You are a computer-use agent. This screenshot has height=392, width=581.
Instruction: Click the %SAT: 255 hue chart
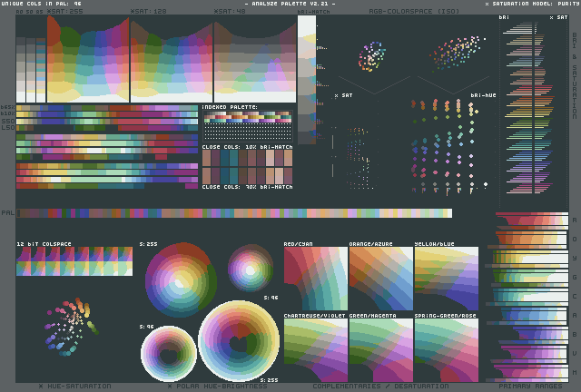click(x=88, y=58)
